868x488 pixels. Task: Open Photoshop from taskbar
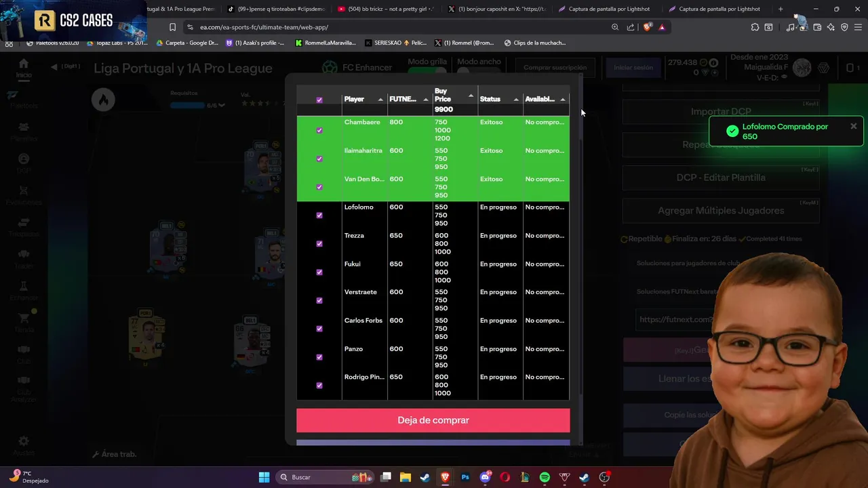pyautogui.click(x=465, y=477)
